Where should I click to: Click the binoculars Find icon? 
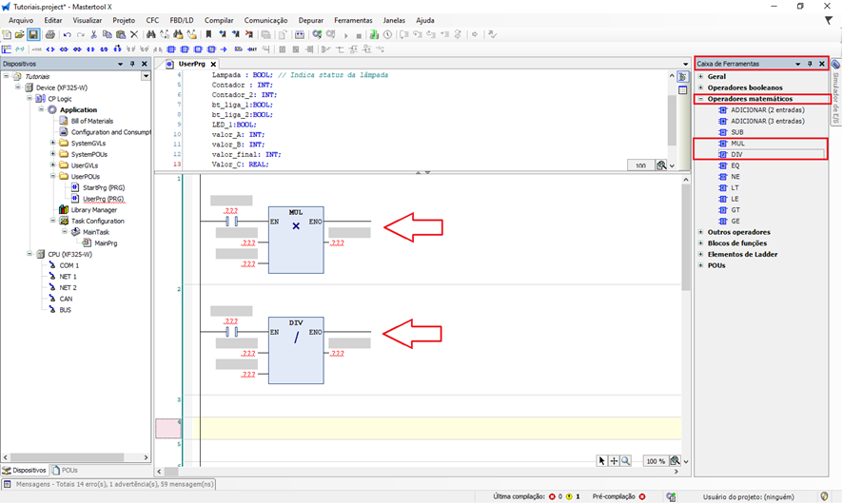(150, 34)
